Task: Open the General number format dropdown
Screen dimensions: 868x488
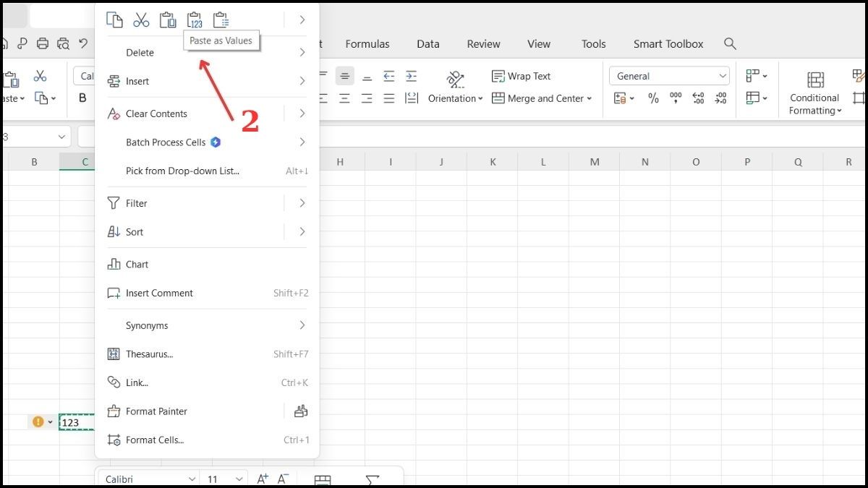Action: (x=669, y=75)
